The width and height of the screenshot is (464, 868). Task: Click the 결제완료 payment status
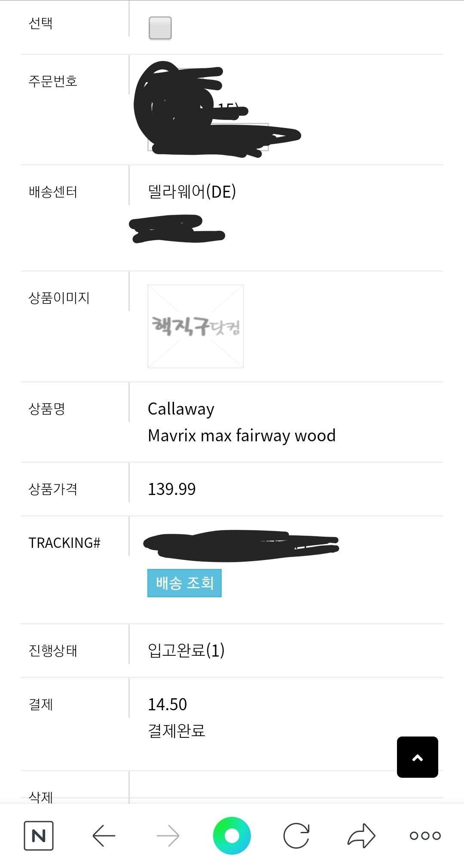coord(176,730)
